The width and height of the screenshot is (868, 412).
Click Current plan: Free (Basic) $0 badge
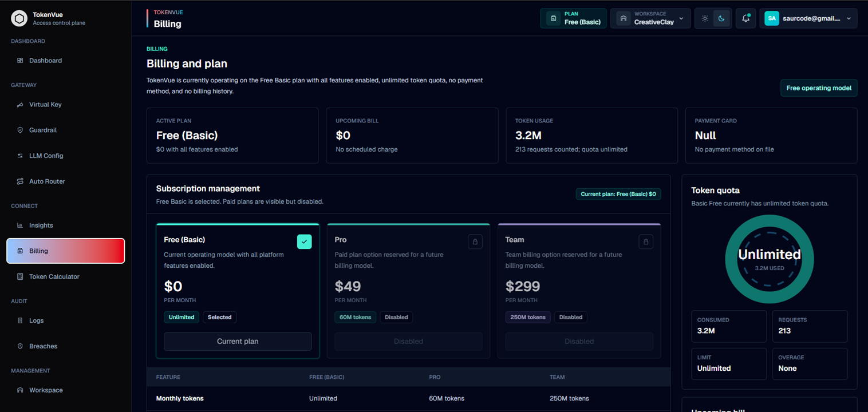point(618,194)
